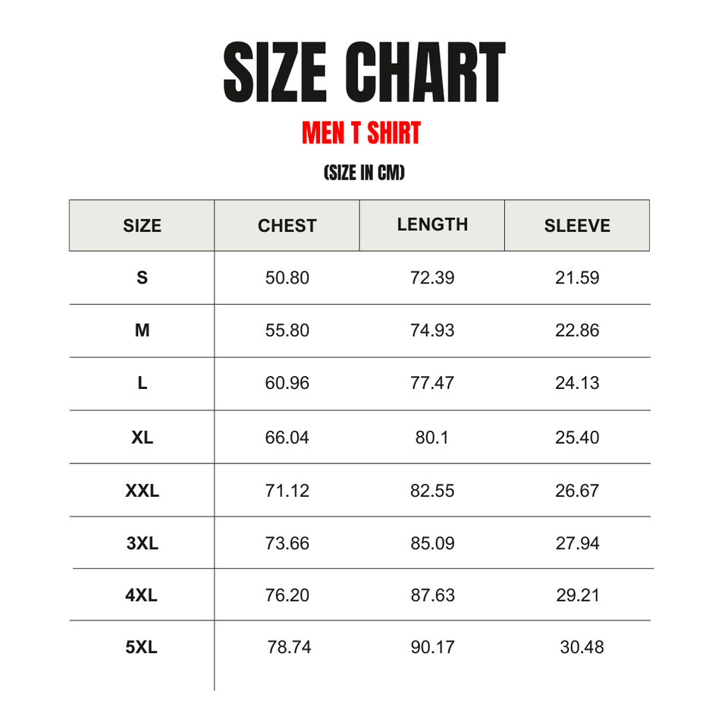Click chest value 76.20 for size 4XL
This screenshot has height=728, width=728.
287,595
